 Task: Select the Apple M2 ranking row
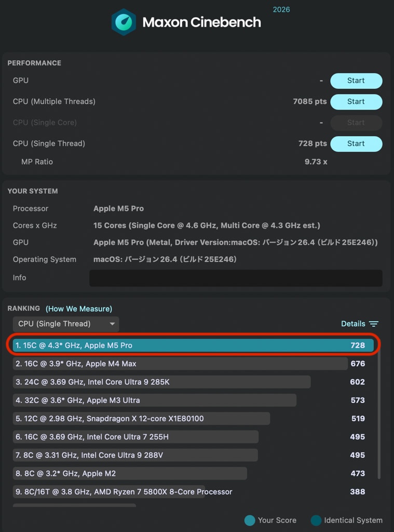point(130,473)
